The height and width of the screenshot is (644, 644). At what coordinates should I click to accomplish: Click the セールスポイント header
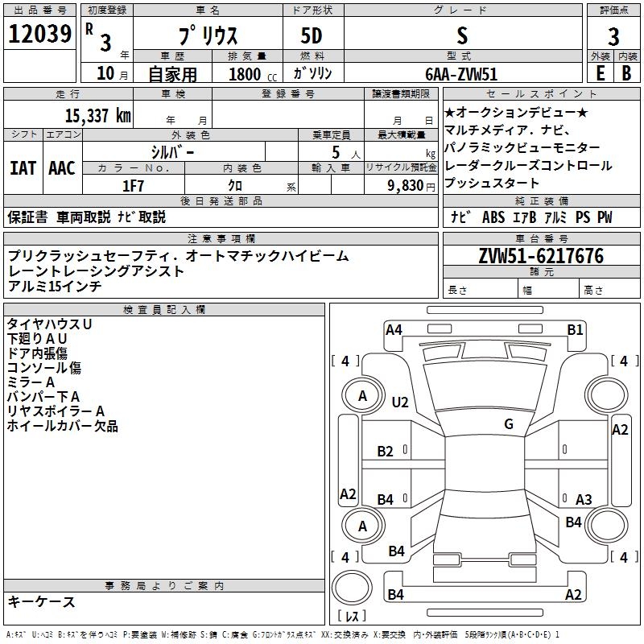(541, 93)
